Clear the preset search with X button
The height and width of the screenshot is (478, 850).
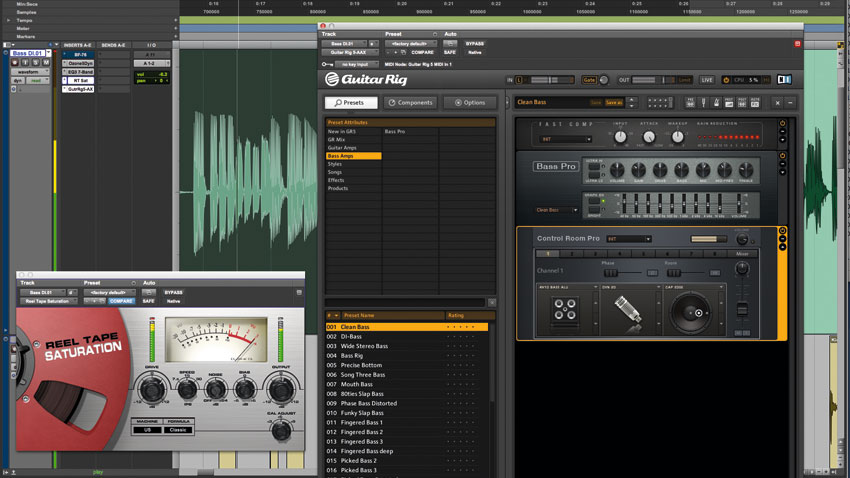pyautogui.click(x=492, y=302)
